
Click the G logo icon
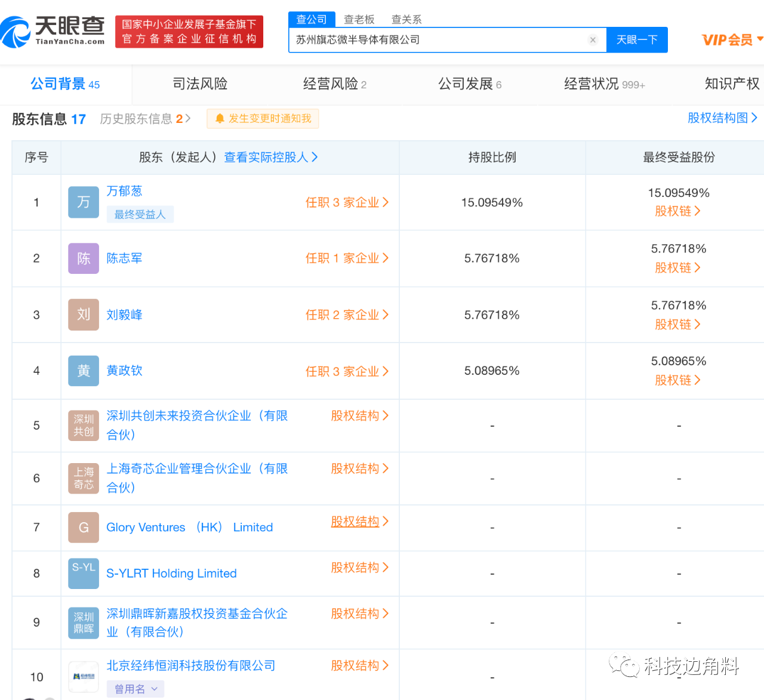click(x=84, y=528)
